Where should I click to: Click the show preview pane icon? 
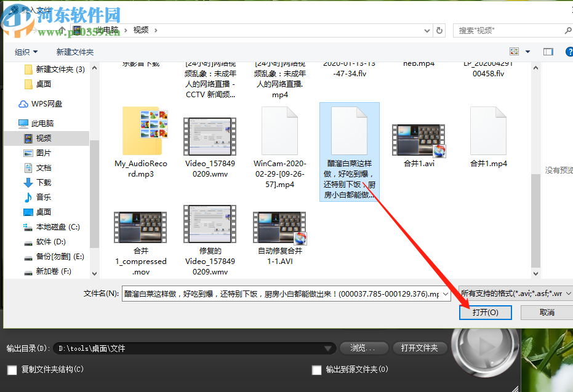pos(548,52)
